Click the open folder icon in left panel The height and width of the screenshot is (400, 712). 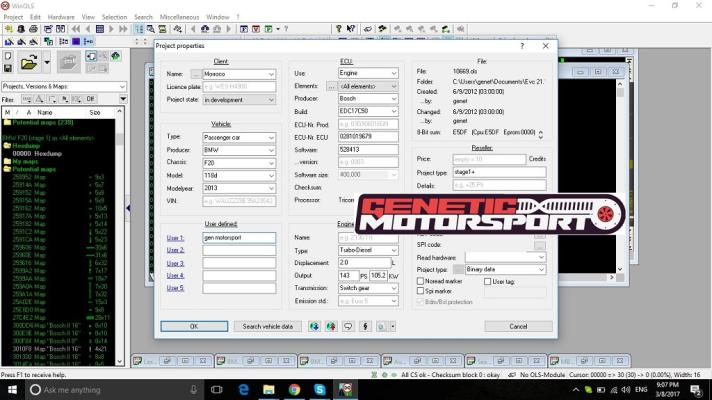[29, 62]
